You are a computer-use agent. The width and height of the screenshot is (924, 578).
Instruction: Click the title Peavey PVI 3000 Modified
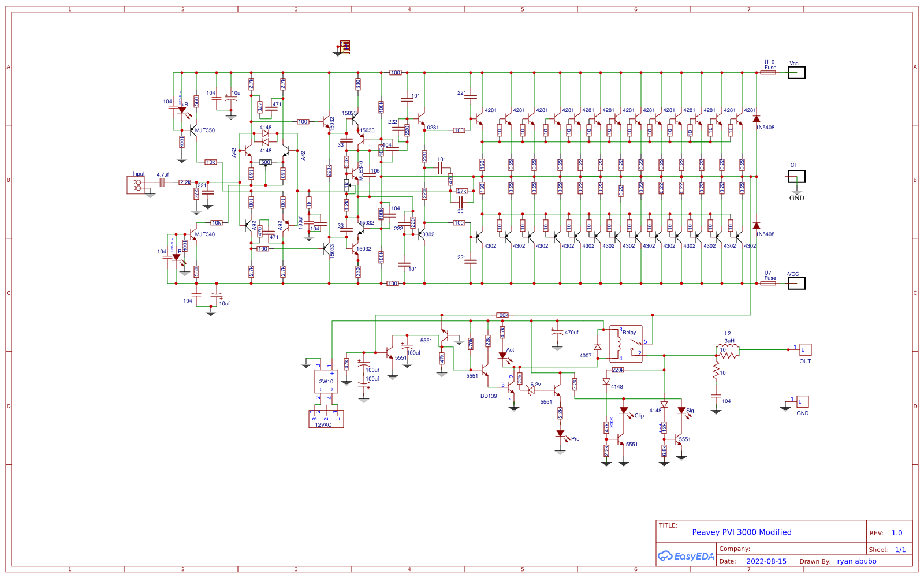pos(742,532)
